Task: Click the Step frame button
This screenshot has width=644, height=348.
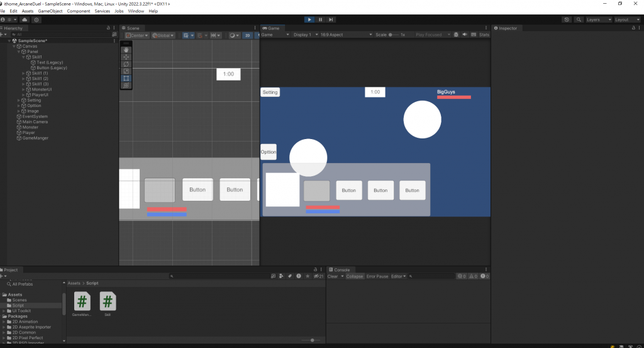Action: click(x=331, y=20)
